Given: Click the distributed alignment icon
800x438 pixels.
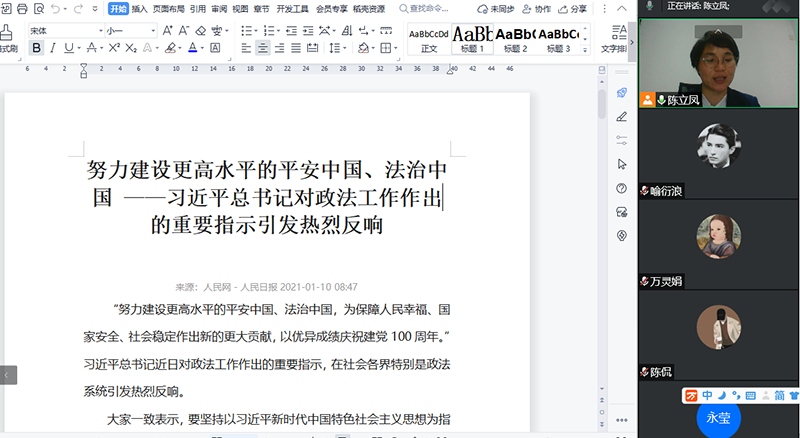Looking at the screenshot, I should click(312, 48).
